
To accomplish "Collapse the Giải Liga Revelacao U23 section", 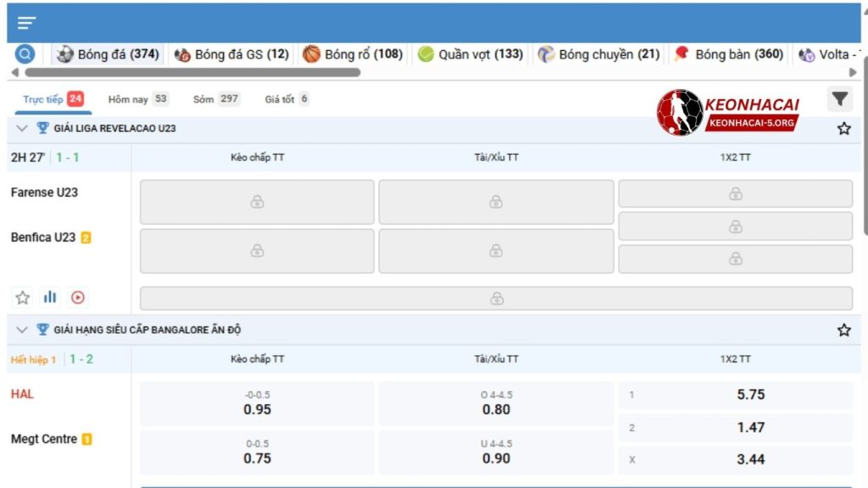I will pos(22,129).
